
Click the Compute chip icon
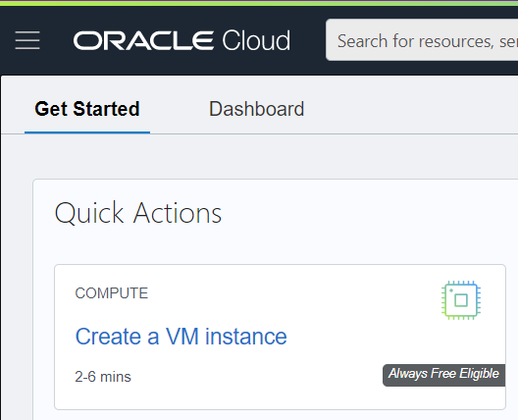(461, 300)
